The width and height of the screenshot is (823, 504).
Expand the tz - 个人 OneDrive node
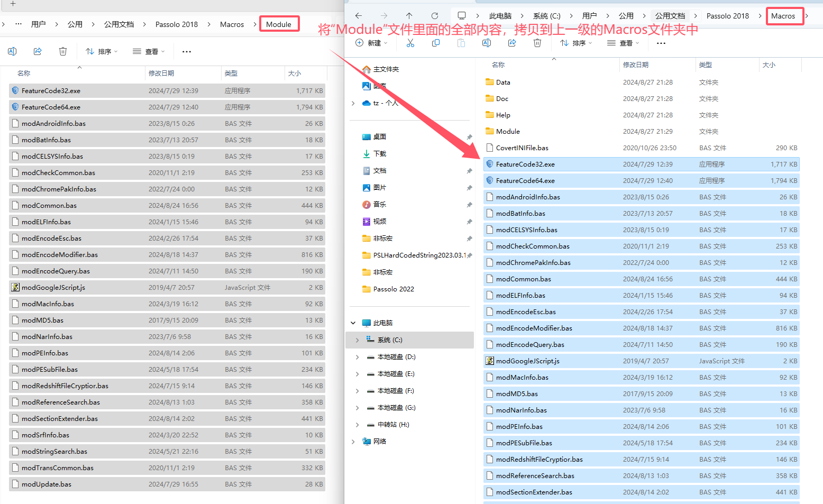353,103
